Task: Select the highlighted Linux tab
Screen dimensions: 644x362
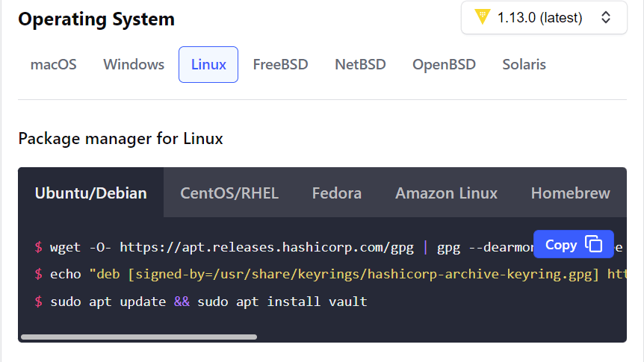Action: pyautogui.click(x=208, y=64)
